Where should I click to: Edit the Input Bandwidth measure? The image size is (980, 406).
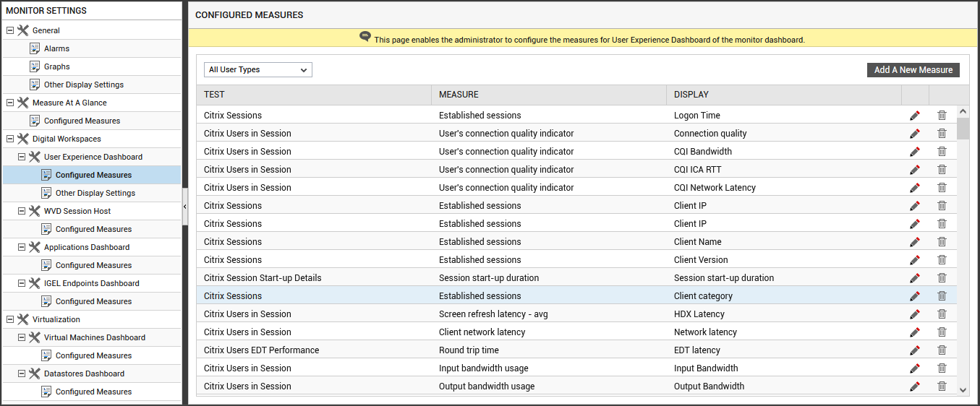pos(915,368)
